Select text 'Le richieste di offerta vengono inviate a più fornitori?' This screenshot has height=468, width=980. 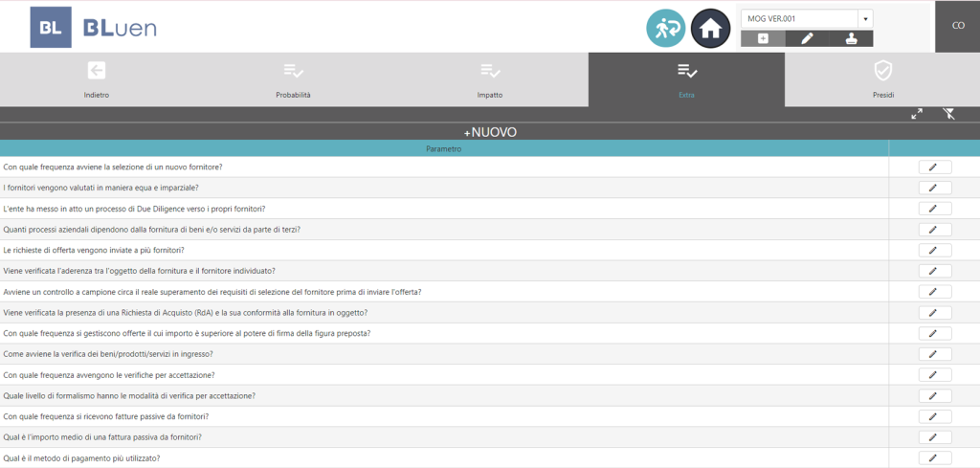pos(94,250)
